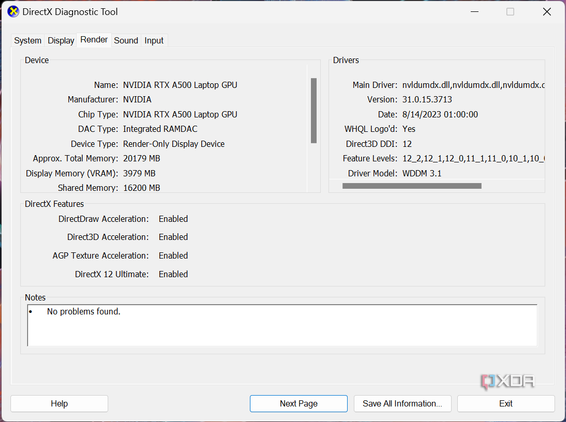Click the 16200 MB shared memory value
The width and height of the screenshot is (566, 422).
pyautogui.click(x=142, y=188)
